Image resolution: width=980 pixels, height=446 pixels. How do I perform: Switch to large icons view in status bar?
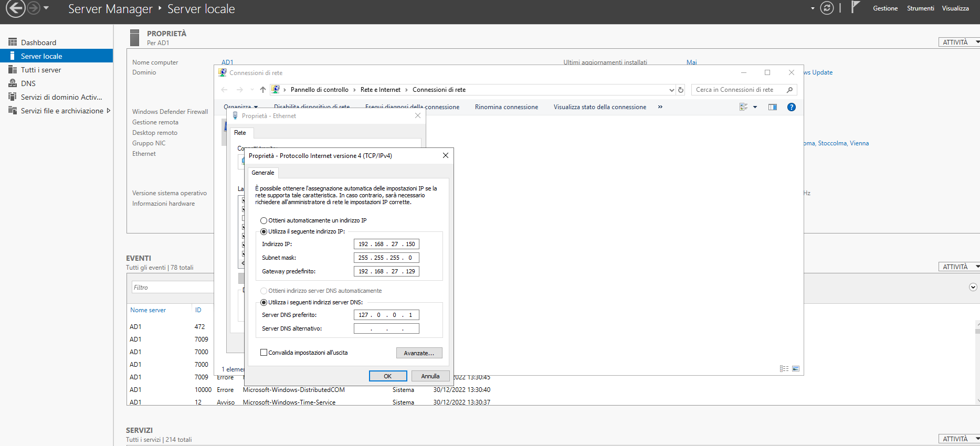pyautogui.click(x=796, y=369)
